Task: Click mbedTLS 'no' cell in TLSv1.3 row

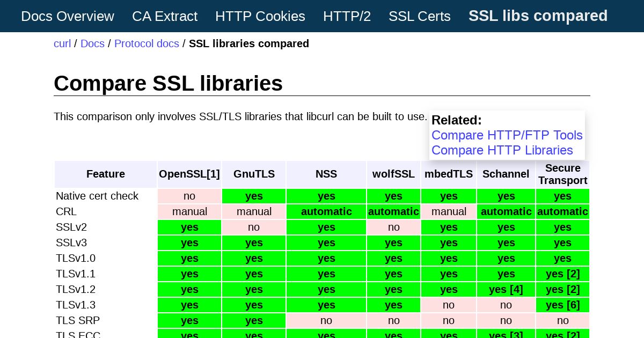Action: point(449,305)
